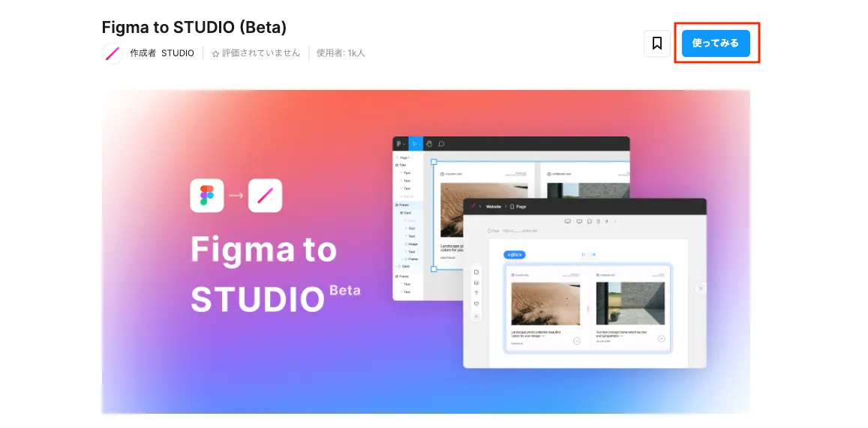The height and width of the screenshot is (428, 868).
Task: Open the 作成者 STUDIO author link
Action: 162,53
